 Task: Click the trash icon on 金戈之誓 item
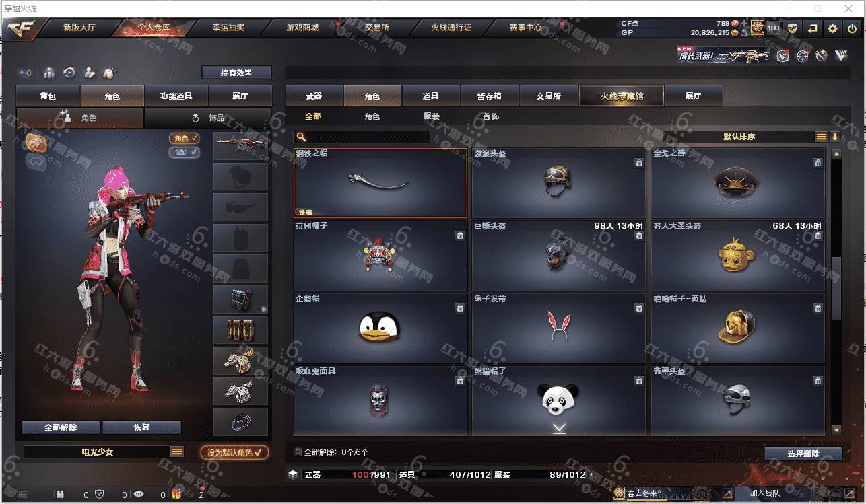coord(818,163)
